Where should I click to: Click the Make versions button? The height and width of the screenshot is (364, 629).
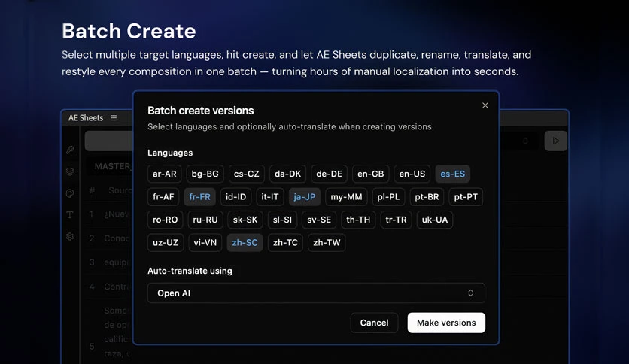tap(446, 323)
